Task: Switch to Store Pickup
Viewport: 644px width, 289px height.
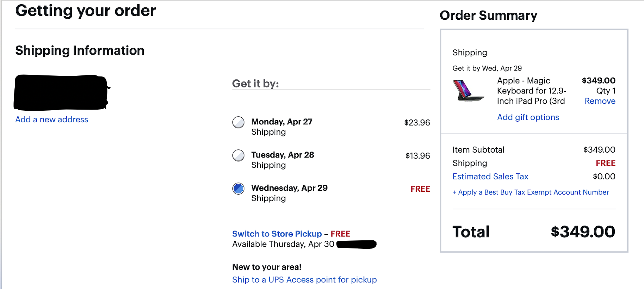Action: click(277, 234)
